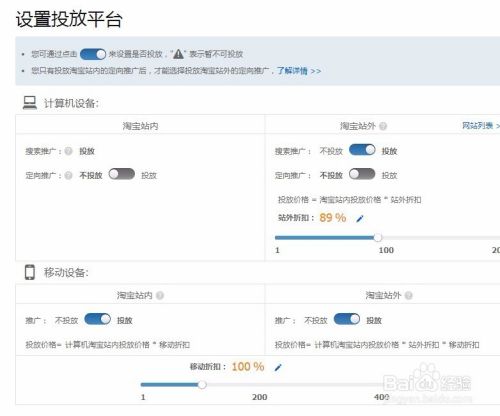This screenshot has height=416, width=500.
Task: Click the 移动折扣 slider handle
Action: [x=202, y=385]
